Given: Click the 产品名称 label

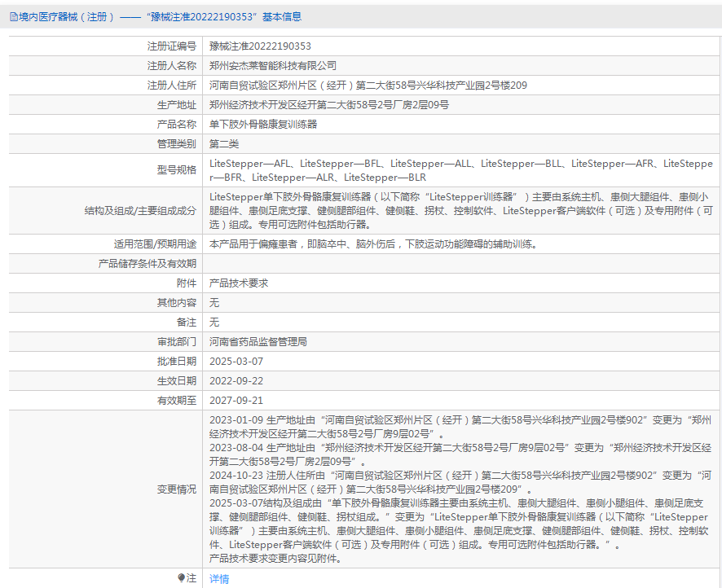Looking at the screenshot, I should [x=177, y=125].
